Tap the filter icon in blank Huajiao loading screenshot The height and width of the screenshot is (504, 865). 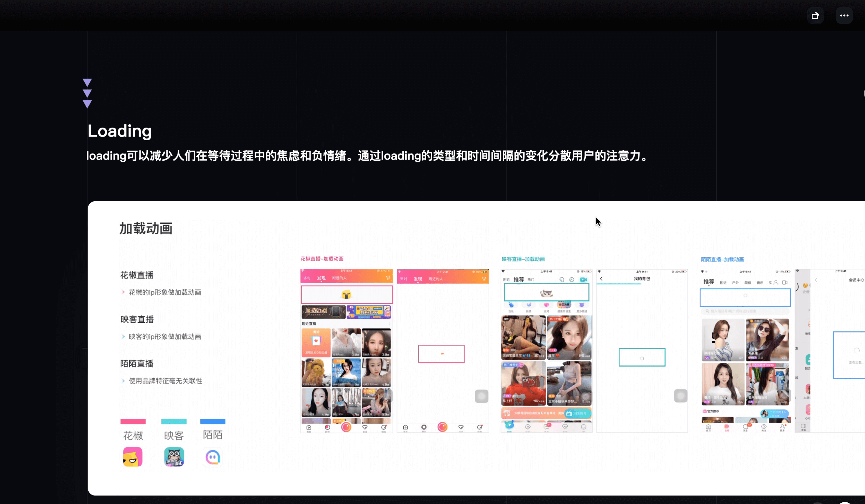484,279
